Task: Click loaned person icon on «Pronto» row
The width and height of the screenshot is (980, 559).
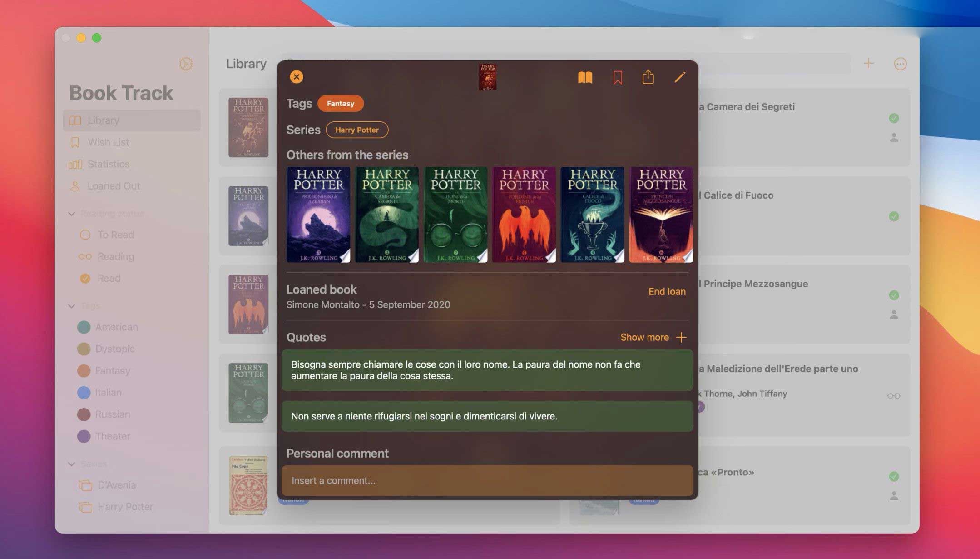Action: [x=894, y=496]
